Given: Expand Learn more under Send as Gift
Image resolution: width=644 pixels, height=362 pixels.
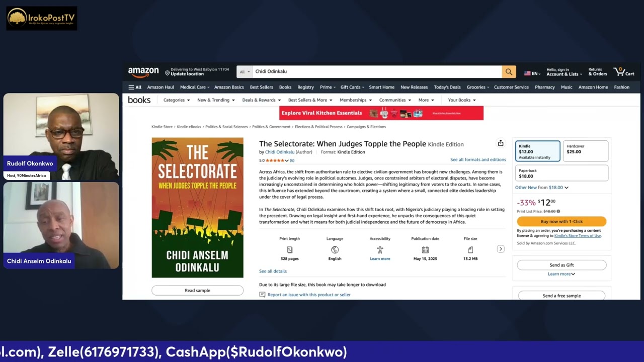Looking at the screenshot, I should pyautogui.click(x=561, y=274).
